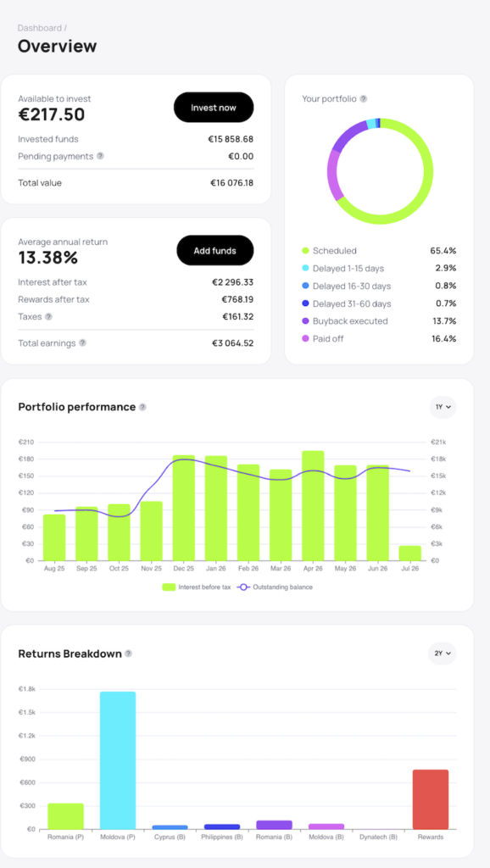The image size is (490, 868).
Task: Open the Dashboard breadcrumb link
Action: coord(39,28)
